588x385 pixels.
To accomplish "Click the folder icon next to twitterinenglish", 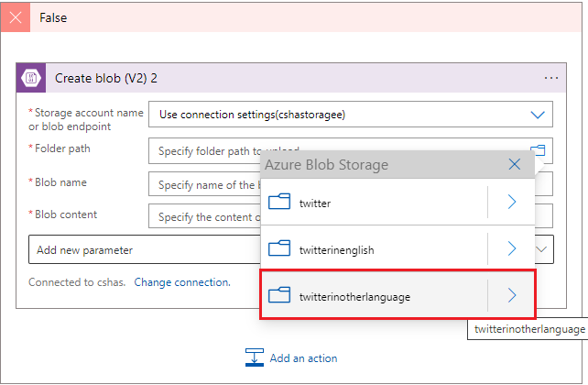I will click(279, 248).
